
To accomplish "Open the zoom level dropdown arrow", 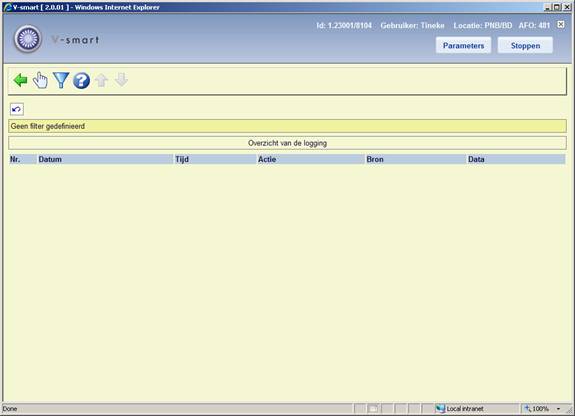I will (558, 409).
